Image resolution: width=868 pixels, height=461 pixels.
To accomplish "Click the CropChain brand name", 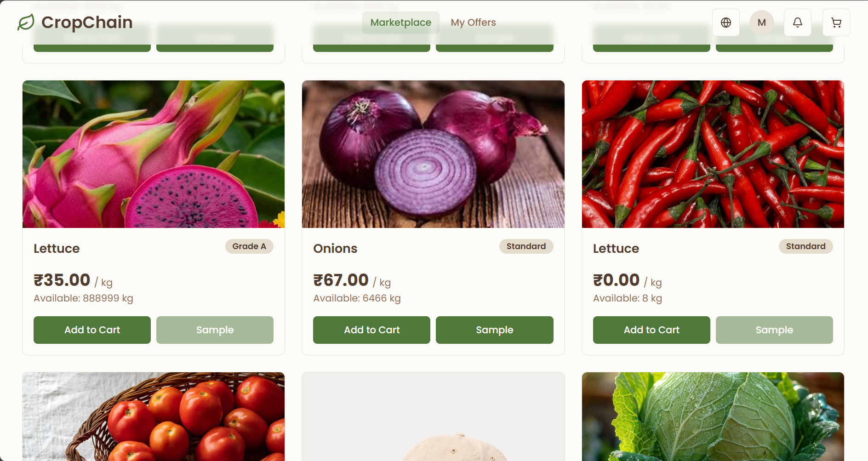I will (87, 22).
